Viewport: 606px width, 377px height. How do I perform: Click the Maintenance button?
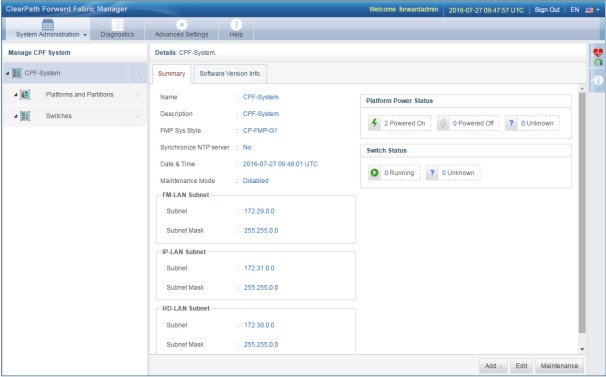pyautogui.click(x=560, y=366)
